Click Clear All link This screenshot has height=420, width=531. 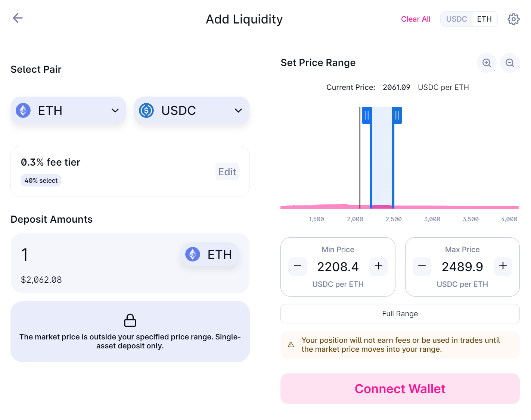[416, 19]
